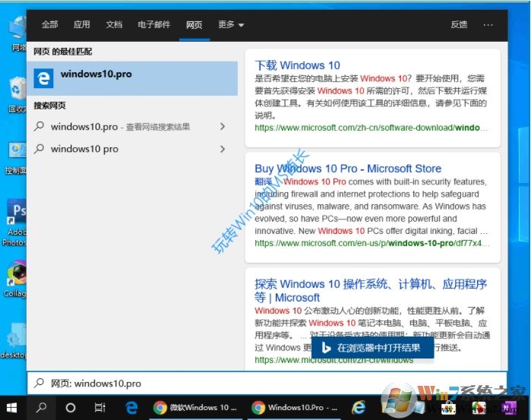Open the Buy Windows 10 Pro - Microsoft Store link

[x=348, y=169]
